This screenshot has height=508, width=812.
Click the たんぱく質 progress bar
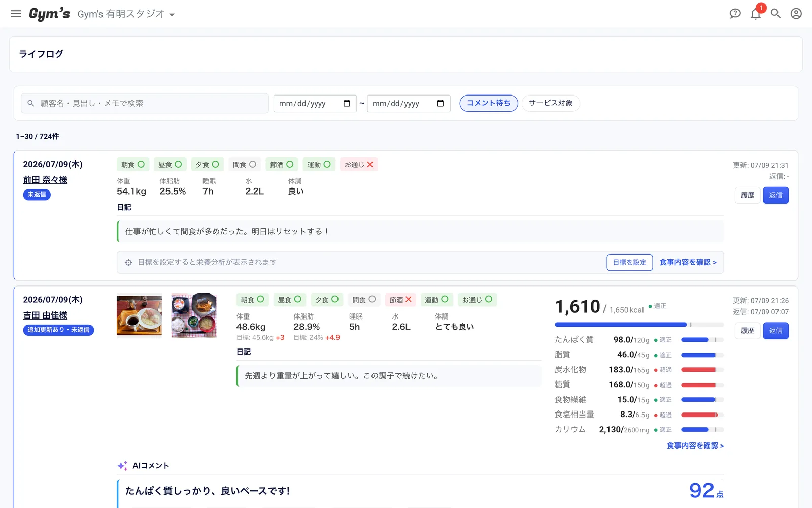coord(702,340)
